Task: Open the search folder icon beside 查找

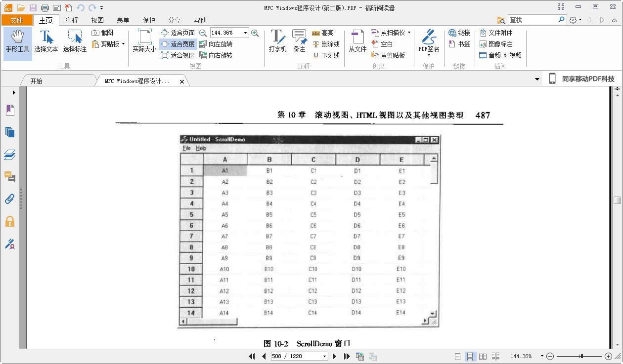Action: [501, 20]
